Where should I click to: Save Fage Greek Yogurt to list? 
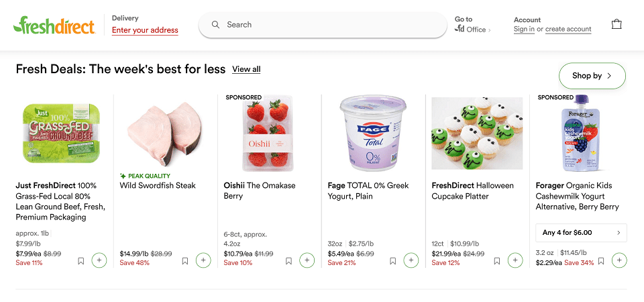point(393,261)
